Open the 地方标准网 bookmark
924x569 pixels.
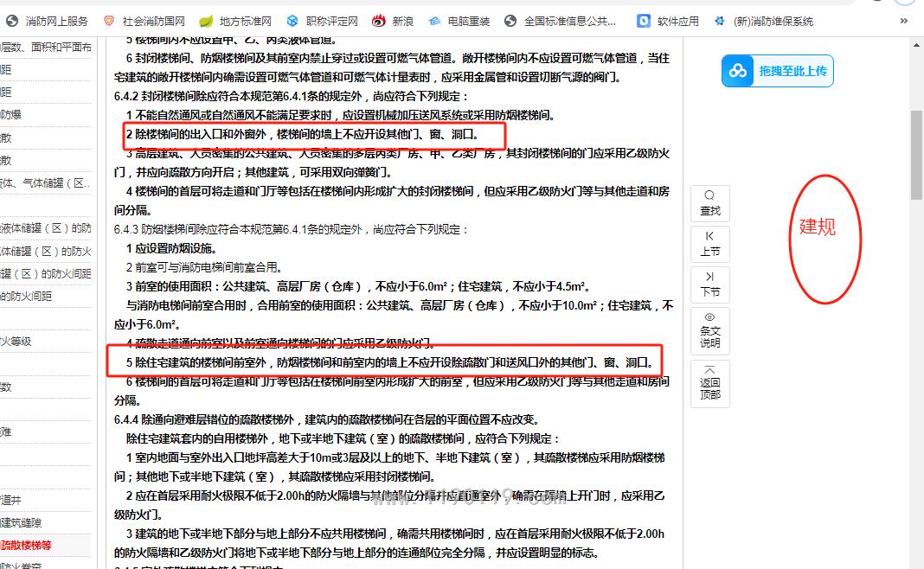click(236, 21)
